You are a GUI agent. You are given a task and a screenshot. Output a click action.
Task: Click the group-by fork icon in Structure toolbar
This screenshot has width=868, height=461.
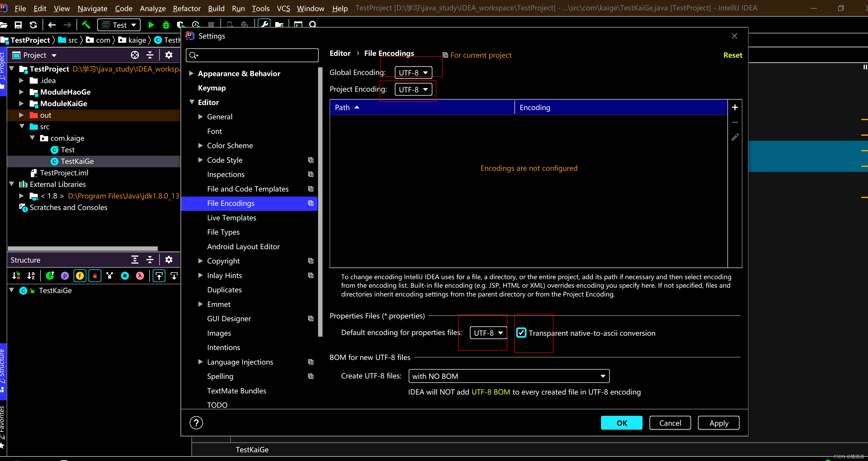[110, 276]
